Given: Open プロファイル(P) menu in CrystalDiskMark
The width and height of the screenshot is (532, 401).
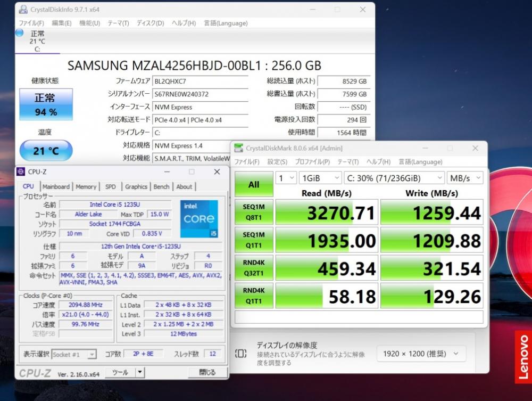Looking at the screenshot, I should click(x=312, y=161).
